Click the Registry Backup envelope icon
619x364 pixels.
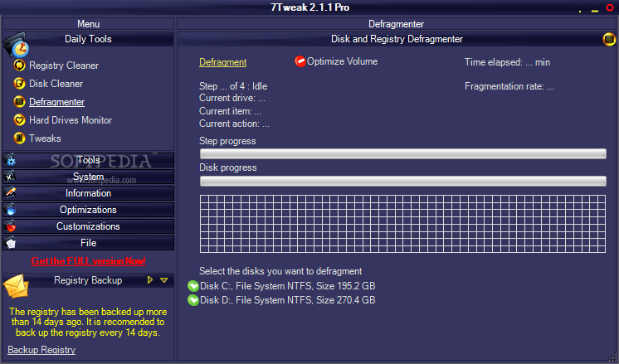(17, 286)
